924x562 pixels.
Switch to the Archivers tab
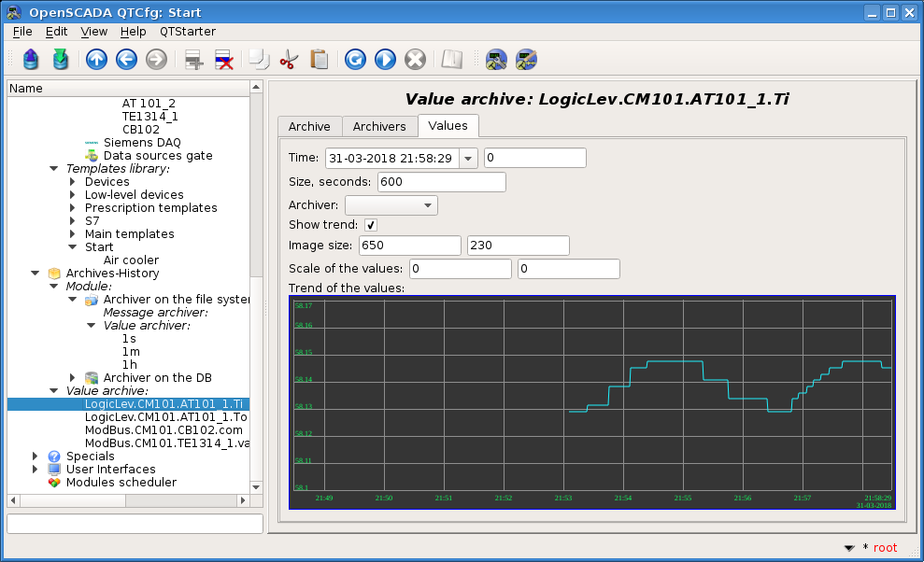(x=379, y=127)
